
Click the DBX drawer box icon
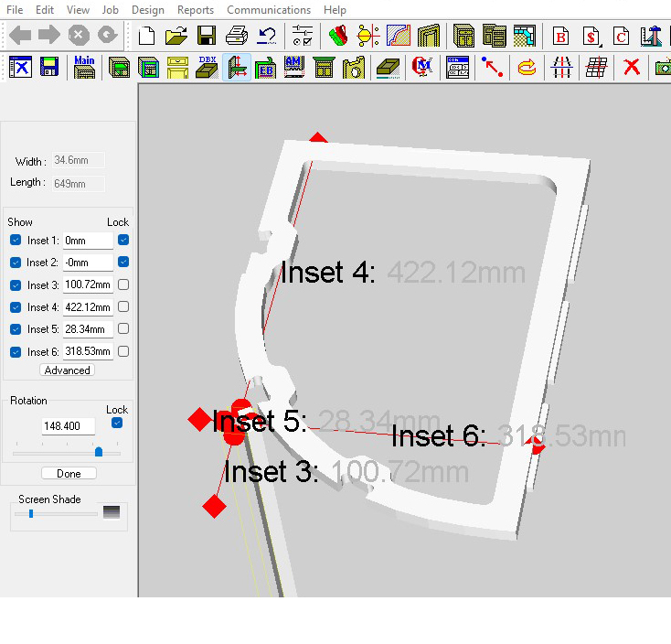click(x=208, y=67)
